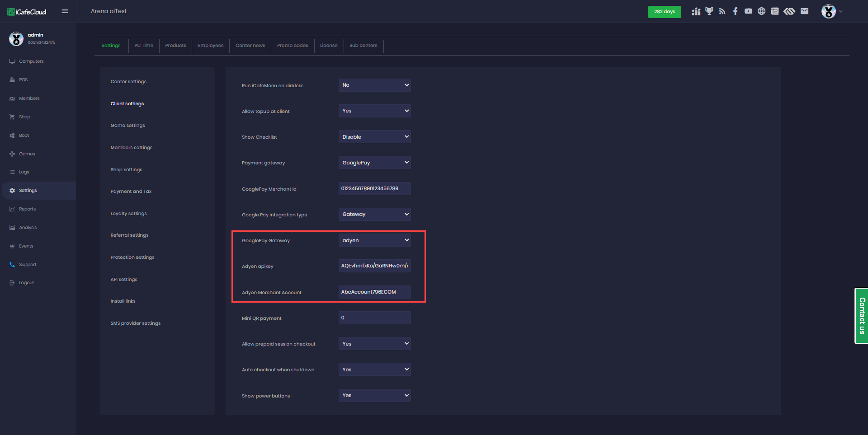Click the globe website icon
868x435 pixels.
click(761, 11)
